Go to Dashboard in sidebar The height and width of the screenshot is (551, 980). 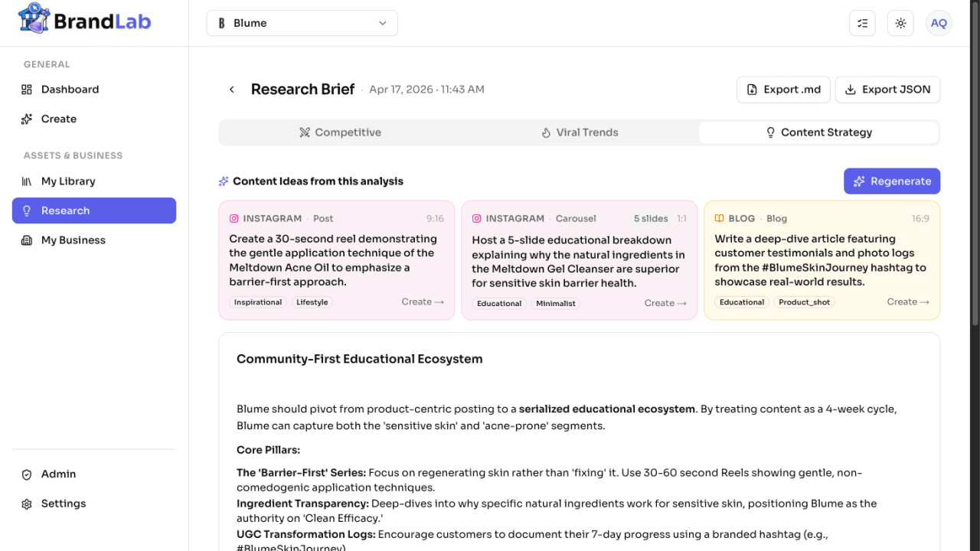tap(94, 90)
